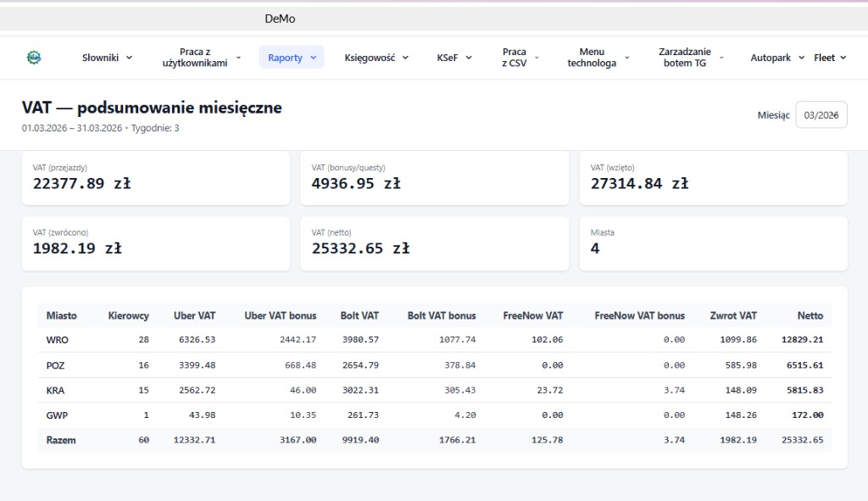Open the Raporty menu
This screenshot has height=501, width=868.
[292, 58]
